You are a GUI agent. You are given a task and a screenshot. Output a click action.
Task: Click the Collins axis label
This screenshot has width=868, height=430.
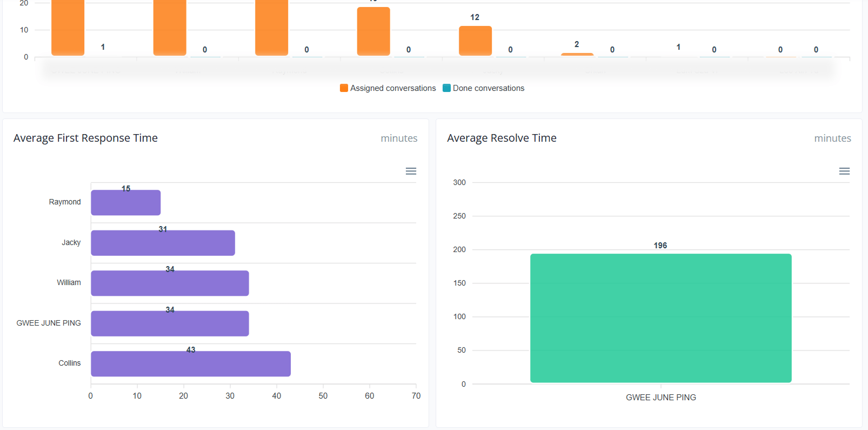coord(70,363)
